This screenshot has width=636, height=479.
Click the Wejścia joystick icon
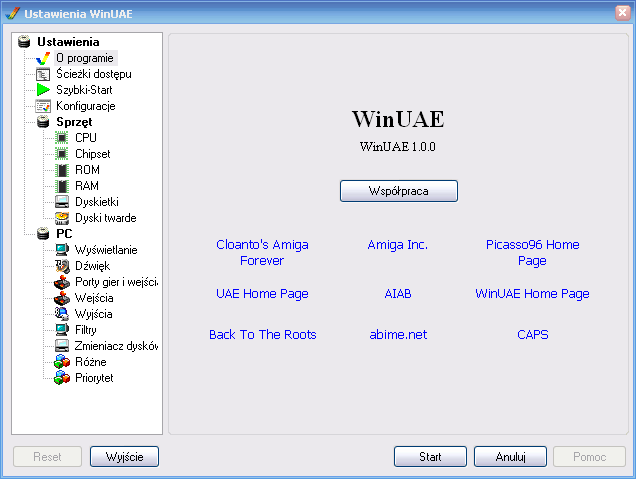point(62,298)
